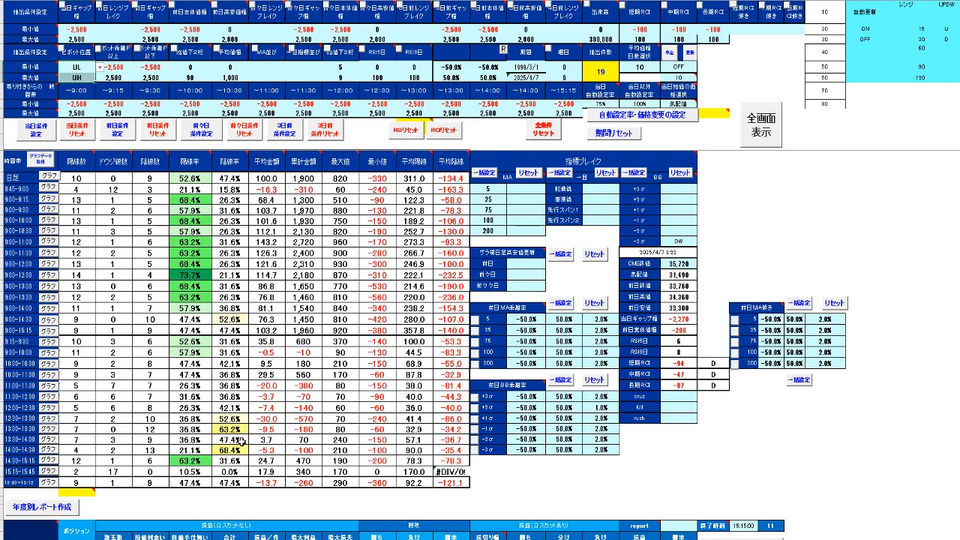
Task: Tick the 曜日 checkbox
Action: 548,49
